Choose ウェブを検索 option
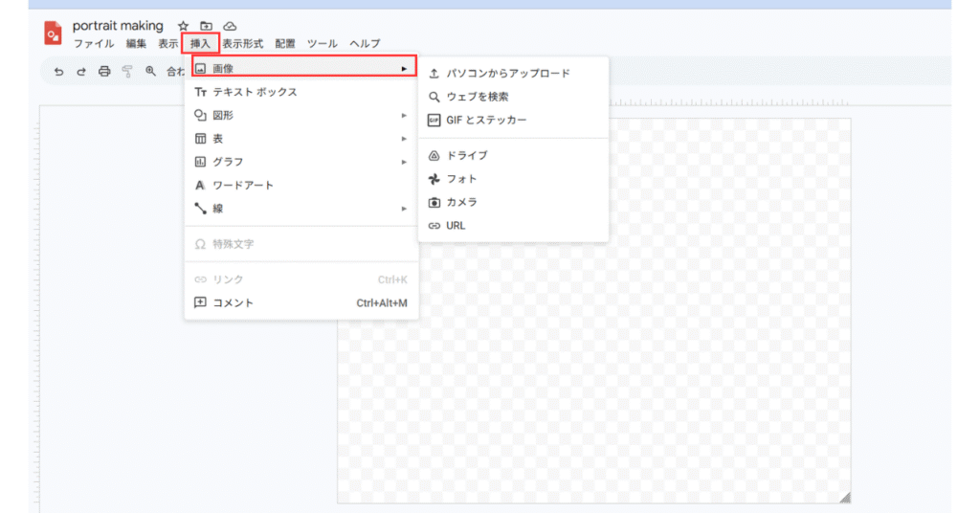 point(513,97)
